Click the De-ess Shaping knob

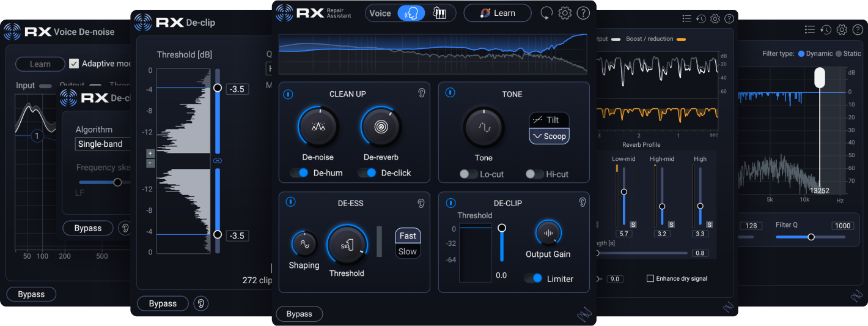pyautogui.click(x=304, y=244)
